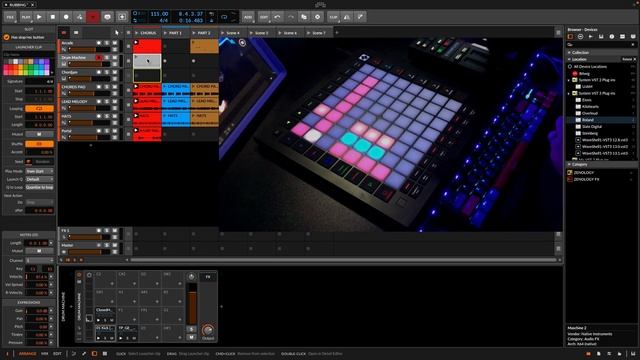
Task: Switch to the bottom EDIT view
Action: pos(57,354)
